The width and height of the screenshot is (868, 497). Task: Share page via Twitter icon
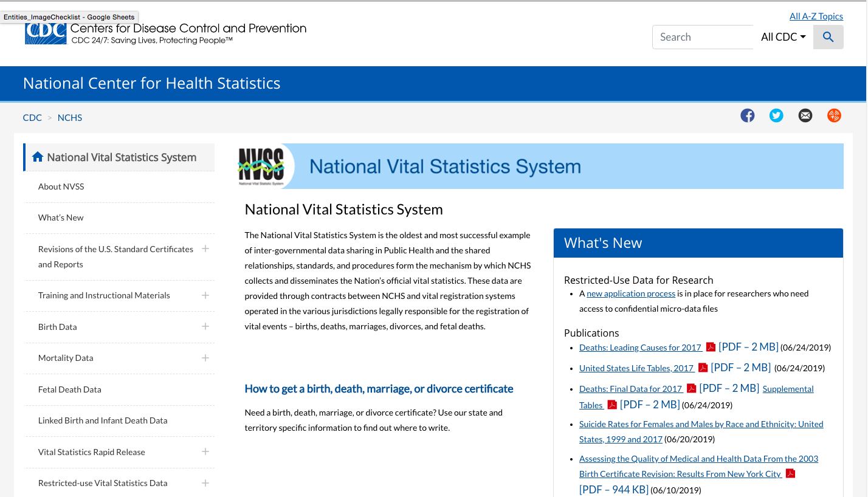(x=776, y=115)
